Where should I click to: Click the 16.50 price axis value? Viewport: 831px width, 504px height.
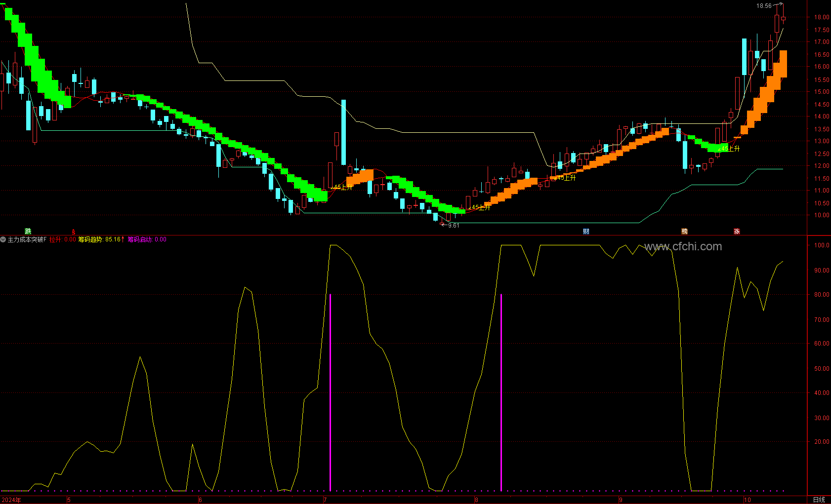[822, 55]
